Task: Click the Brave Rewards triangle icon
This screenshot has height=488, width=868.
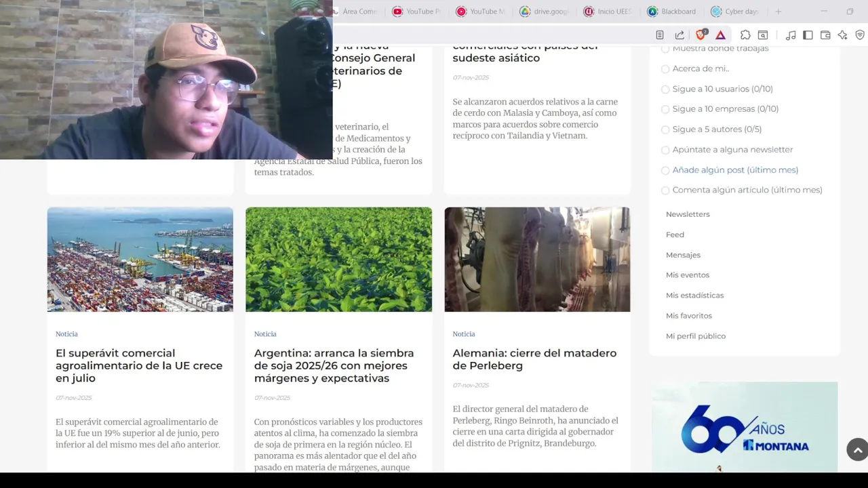Action: click(721, 35)
